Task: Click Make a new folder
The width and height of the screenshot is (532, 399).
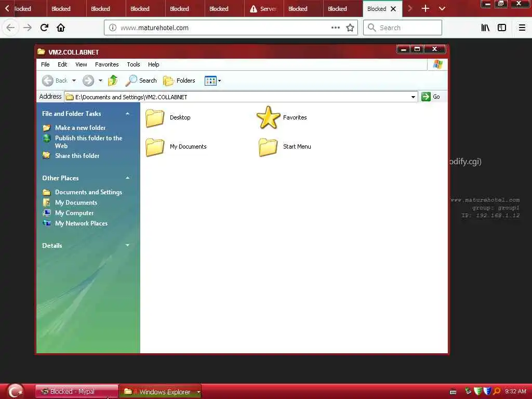Action: pos(81,128)
